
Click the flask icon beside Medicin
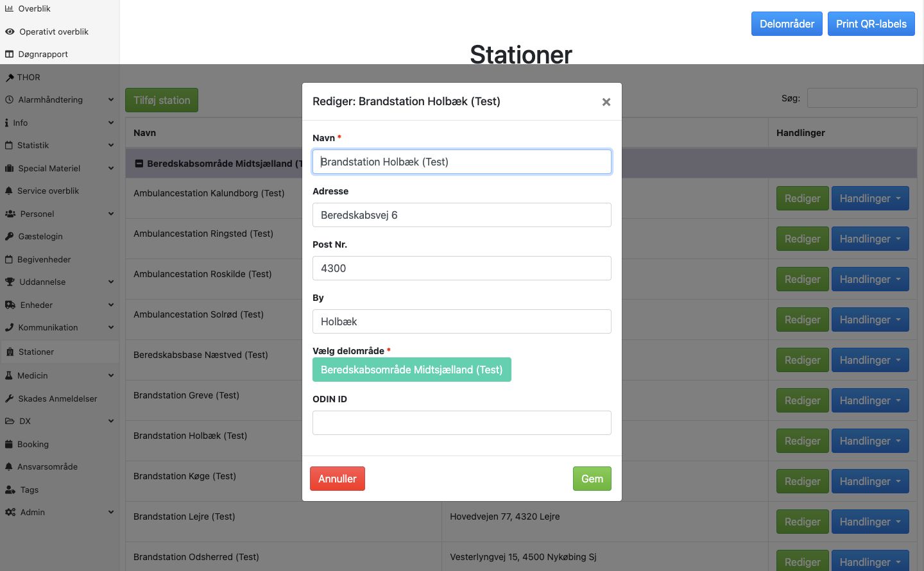coord(9,376)
